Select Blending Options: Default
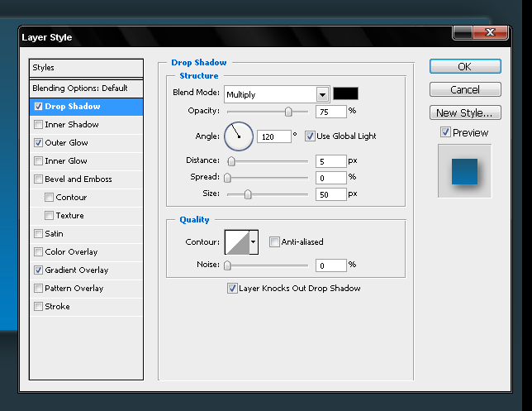Image resolution: width=532 pixels, height=411 pixels. pos(80,88)
